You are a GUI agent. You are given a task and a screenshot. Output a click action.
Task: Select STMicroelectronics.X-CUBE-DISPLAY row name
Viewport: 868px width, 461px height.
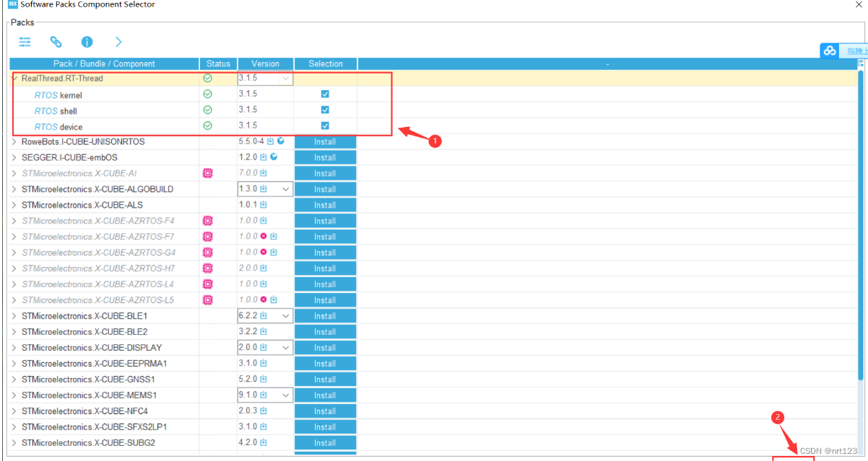coord(92,348)
